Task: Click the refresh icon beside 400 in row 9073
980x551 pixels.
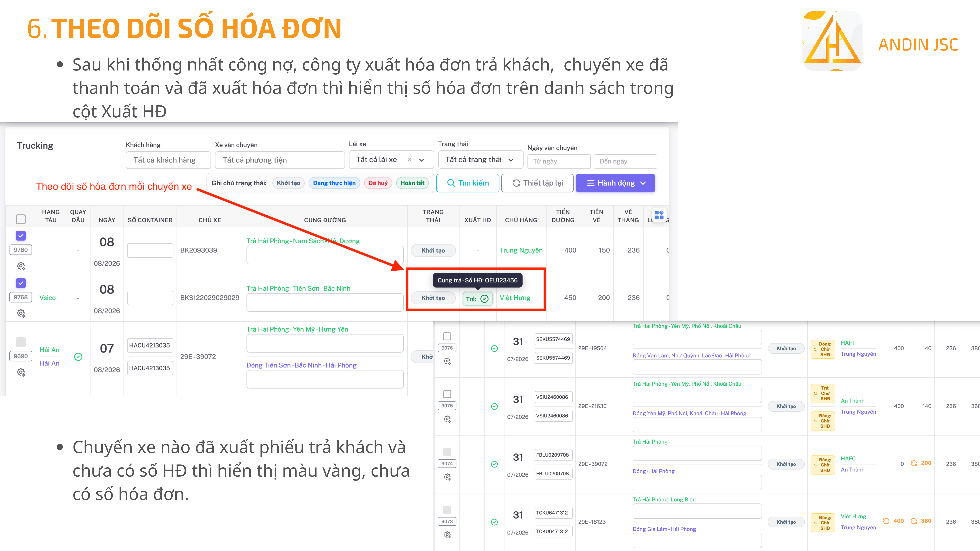Action: 886,521
